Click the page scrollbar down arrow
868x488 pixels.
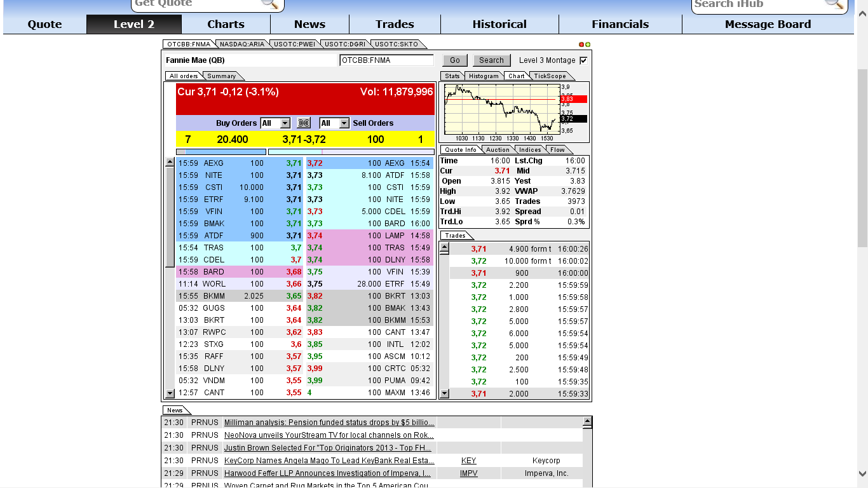(862, 473)
